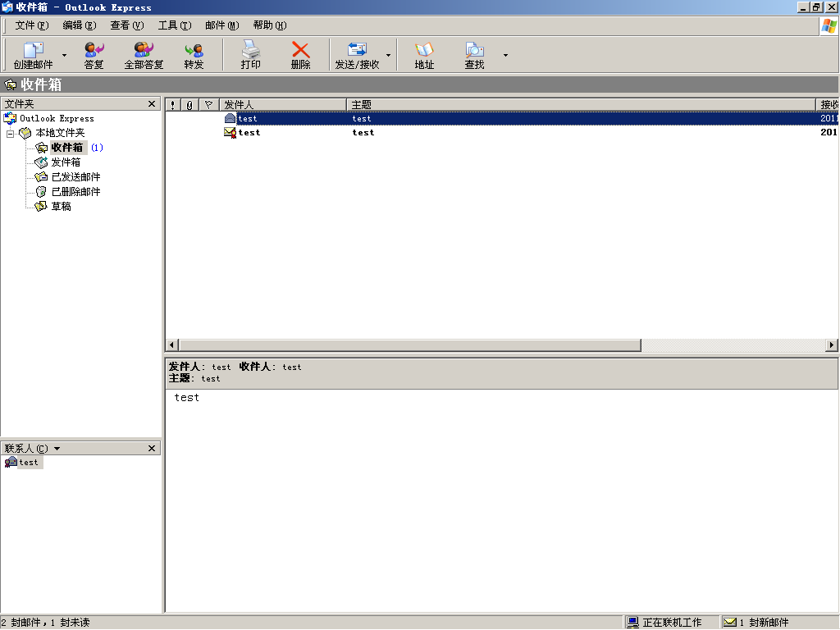The image size is (840, 630).
Task: Select the unread bold test message row
Action: 502,132
